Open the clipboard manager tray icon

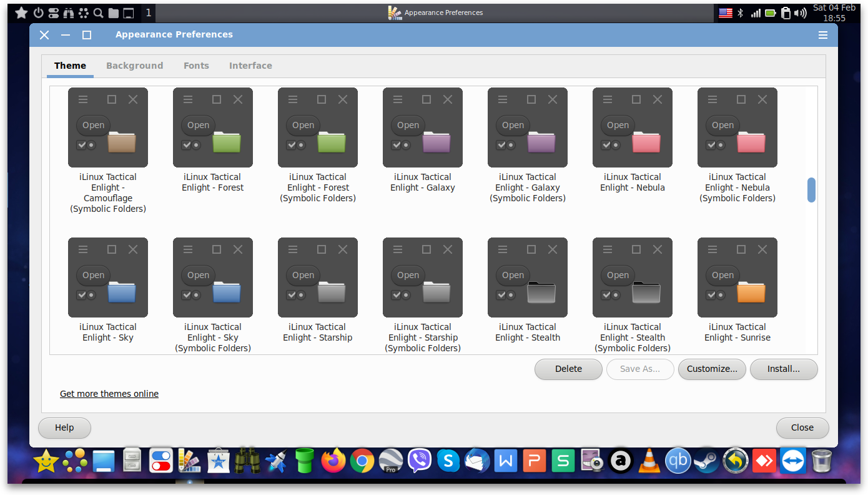point(786,13)
